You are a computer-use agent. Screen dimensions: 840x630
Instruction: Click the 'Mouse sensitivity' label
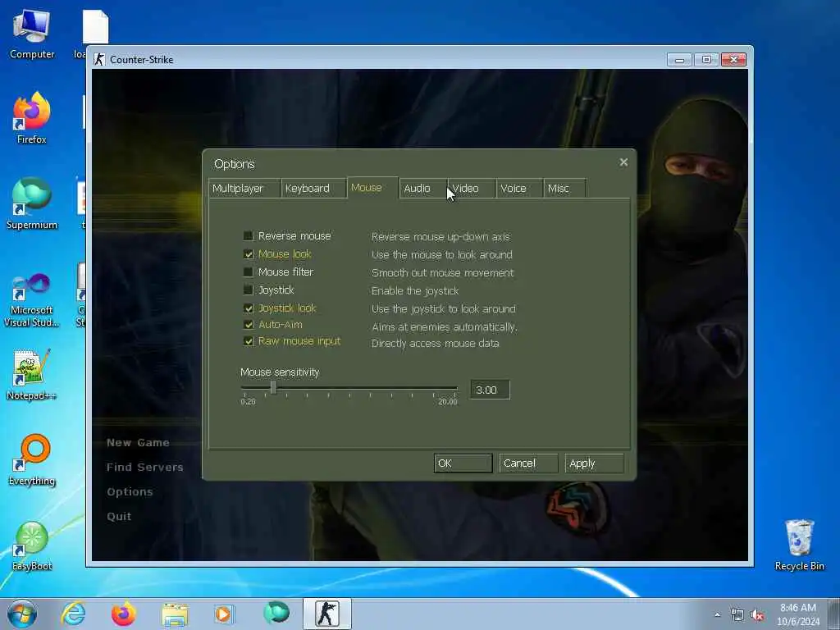point(280,372)
